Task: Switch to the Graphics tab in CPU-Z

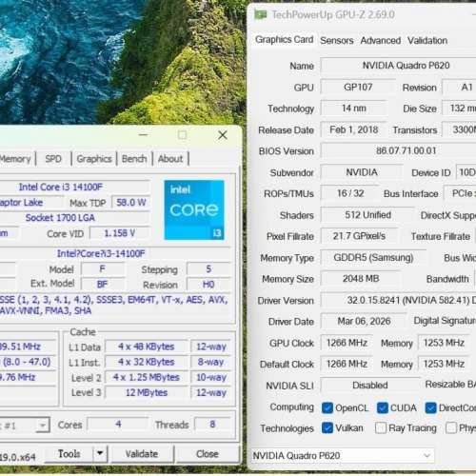Action: [94, 159]
